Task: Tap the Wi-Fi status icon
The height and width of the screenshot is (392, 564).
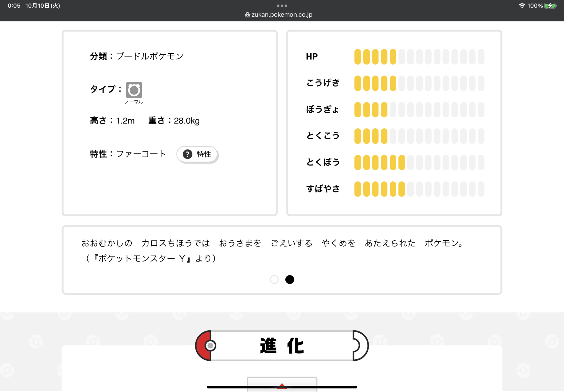Action: [522, 6]
